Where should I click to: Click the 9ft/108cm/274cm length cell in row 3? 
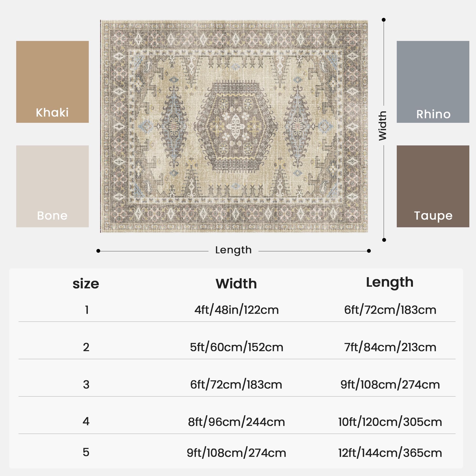tap(390, 385)
